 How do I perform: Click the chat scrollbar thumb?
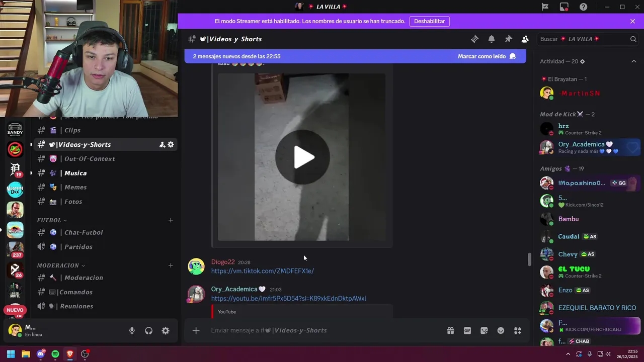pos(529,259)
